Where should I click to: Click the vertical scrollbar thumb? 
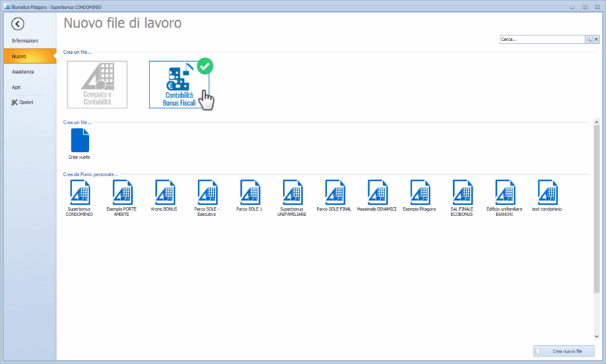pyautogui.click(x=597, y=209)
